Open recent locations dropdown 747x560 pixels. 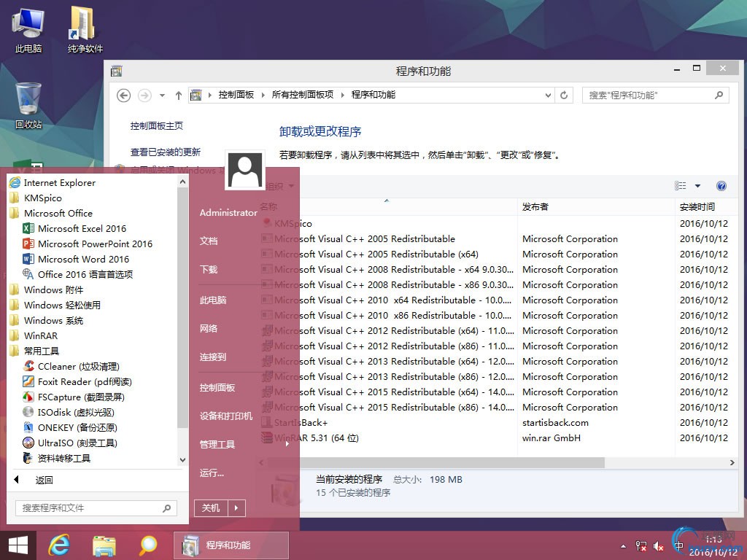(162, 96)
